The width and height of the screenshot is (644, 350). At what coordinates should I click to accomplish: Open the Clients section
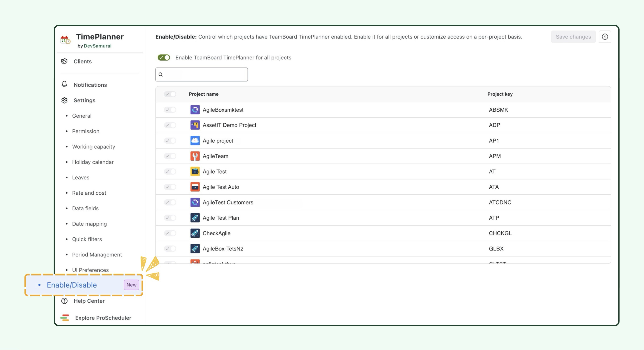(83, 61)
